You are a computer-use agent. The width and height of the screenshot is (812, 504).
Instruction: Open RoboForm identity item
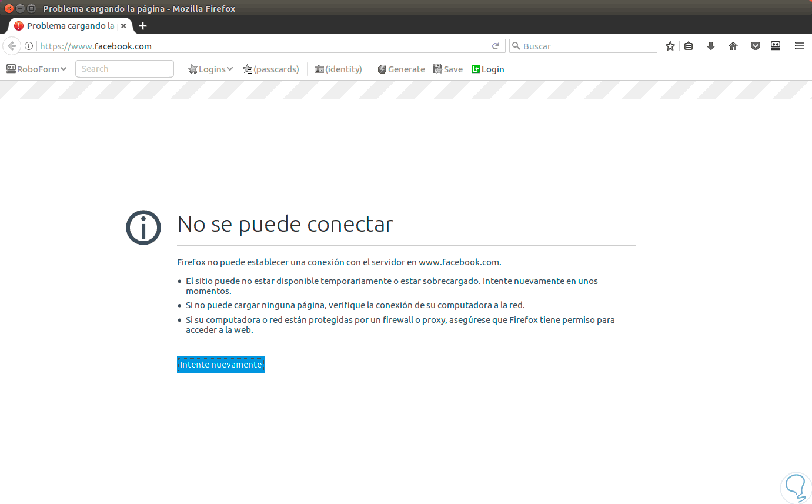tap(338, 69)
